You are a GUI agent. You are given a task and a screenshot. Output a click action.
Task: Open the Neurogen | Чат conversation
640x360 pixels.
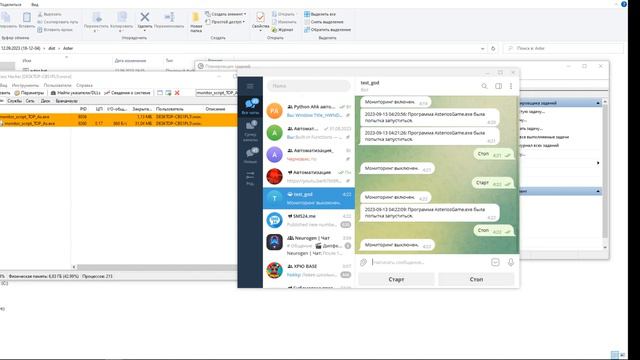pyautogui.click(x=309, y=244)
